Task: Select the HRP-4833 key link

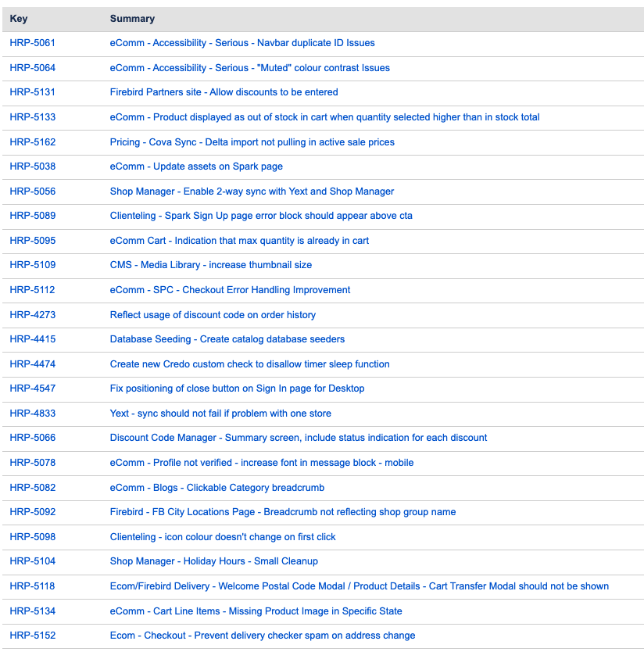Action: 32,414
